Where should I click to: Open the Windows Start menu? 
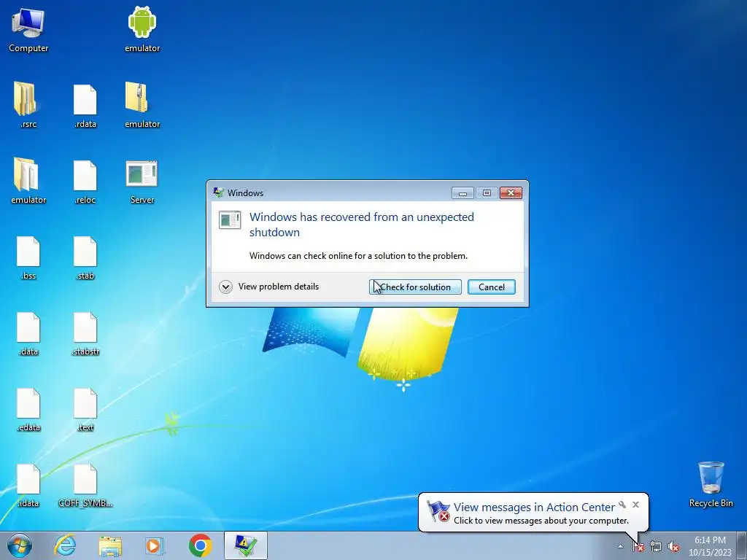pos(20,545)
